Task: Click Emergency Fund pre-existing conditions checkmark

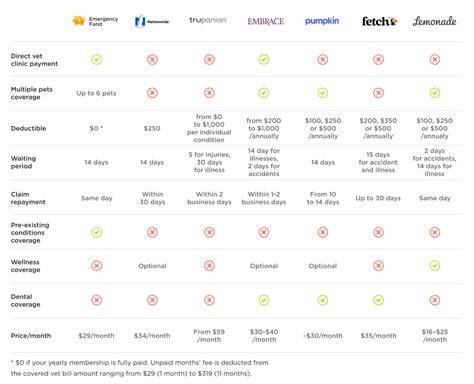Action: tap(97, 232)
